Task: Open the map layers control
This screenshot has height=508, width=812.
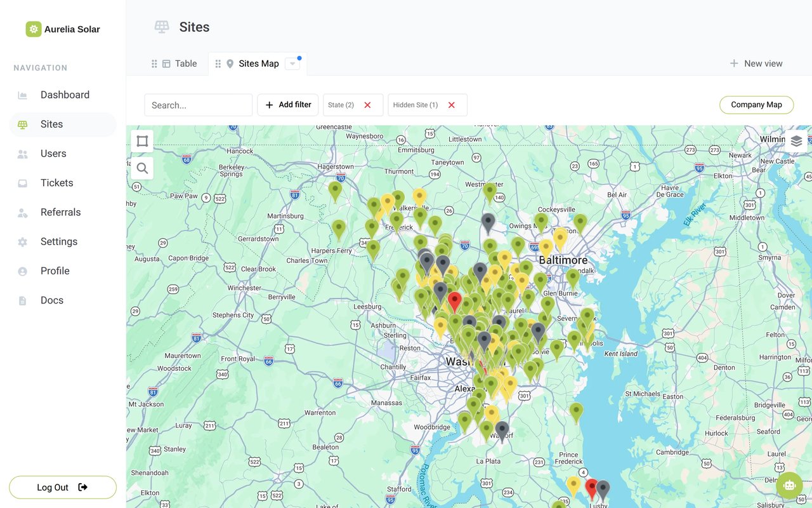Action: coord(796,141)
